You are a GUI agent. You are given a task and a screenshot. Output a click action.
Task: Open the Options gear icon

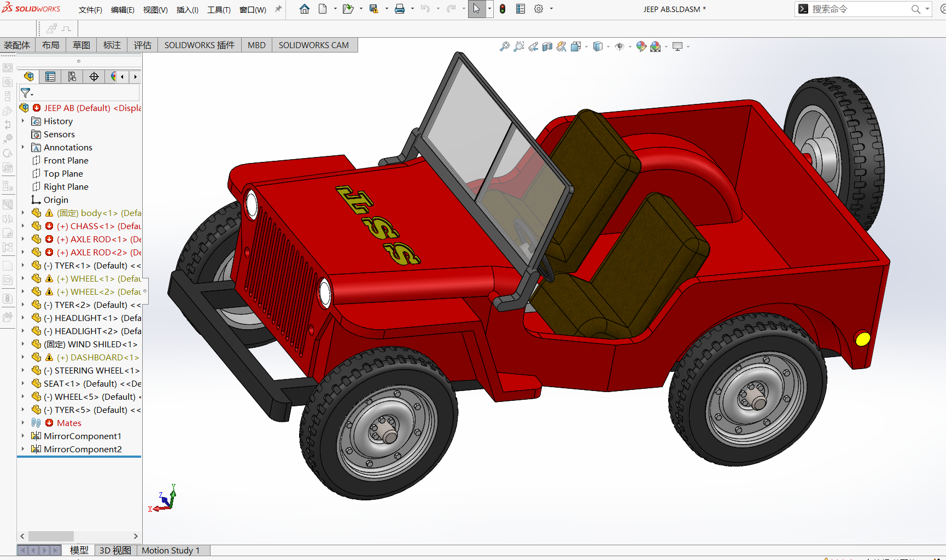pos(539,9)
